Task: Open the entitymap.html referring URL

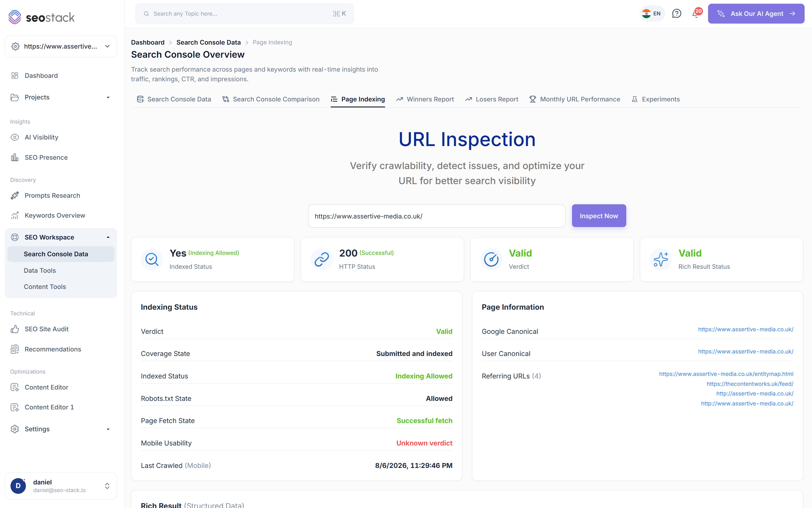Action: (726, 374)
